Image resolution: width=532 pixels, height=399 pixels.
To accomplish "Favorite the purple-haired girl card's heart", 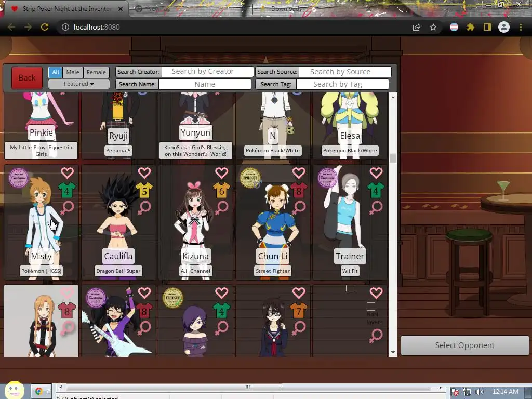I will 221,293.
